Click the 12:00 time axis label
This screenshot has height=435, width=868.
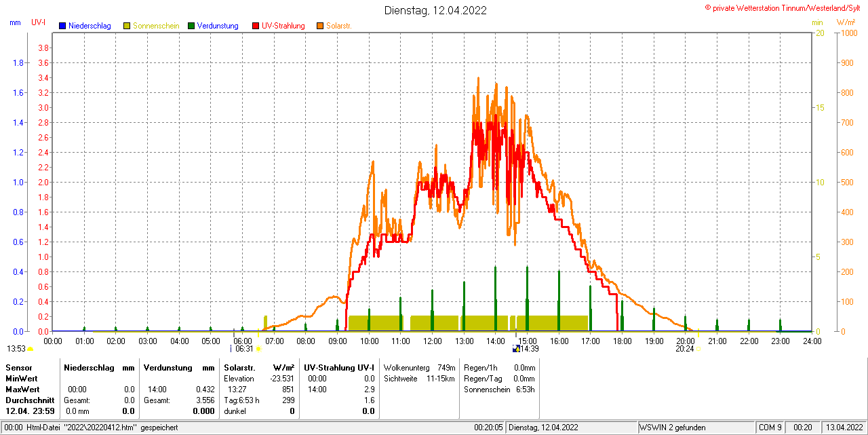point(432,341)
